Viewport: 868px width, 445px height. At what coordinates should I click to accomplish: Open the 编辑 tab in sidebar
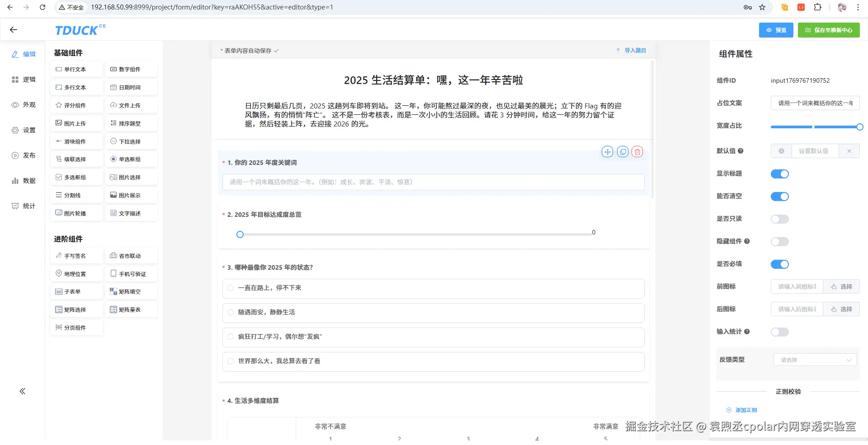click(24, 54)
